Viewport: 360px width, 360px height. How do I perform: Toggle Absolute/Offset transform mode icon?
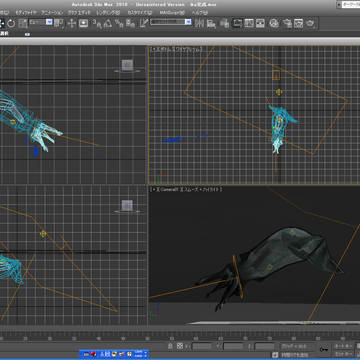pos(180,346)
